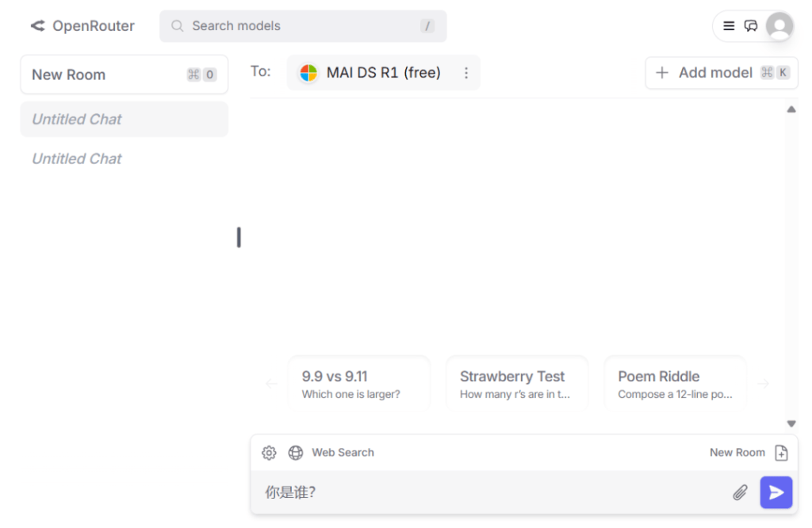Click the new room document icon
The image size is (812, 528).
(781, 453)
